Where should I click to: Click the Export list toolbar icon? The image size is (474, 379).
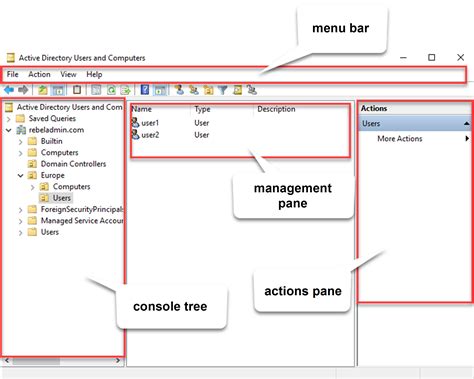pyautogui.click(x=125, y=90)
